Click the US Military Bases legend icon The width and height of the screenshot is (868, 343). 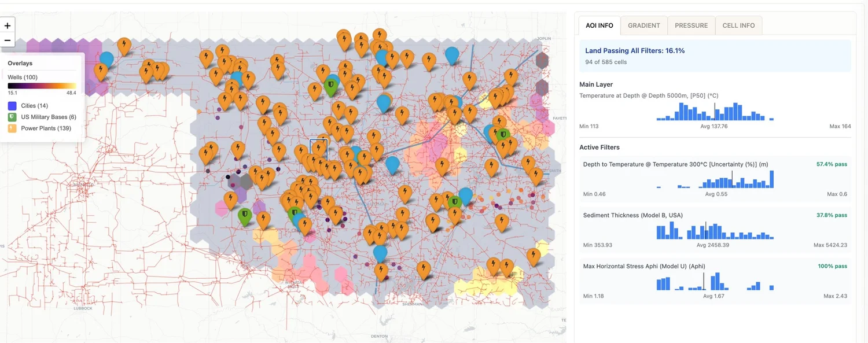point(12,117)
